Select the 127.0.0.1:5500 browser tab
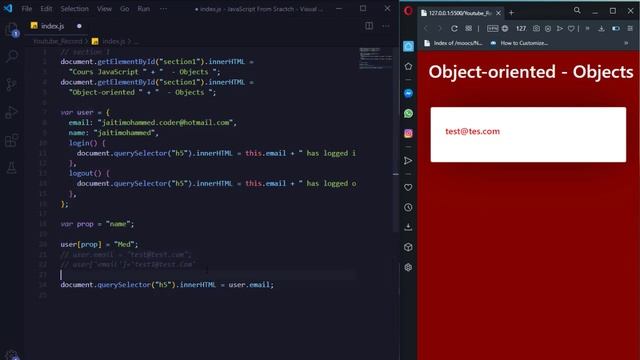The width and height of the screenshot is (640, 360). (x=460, y=13)
